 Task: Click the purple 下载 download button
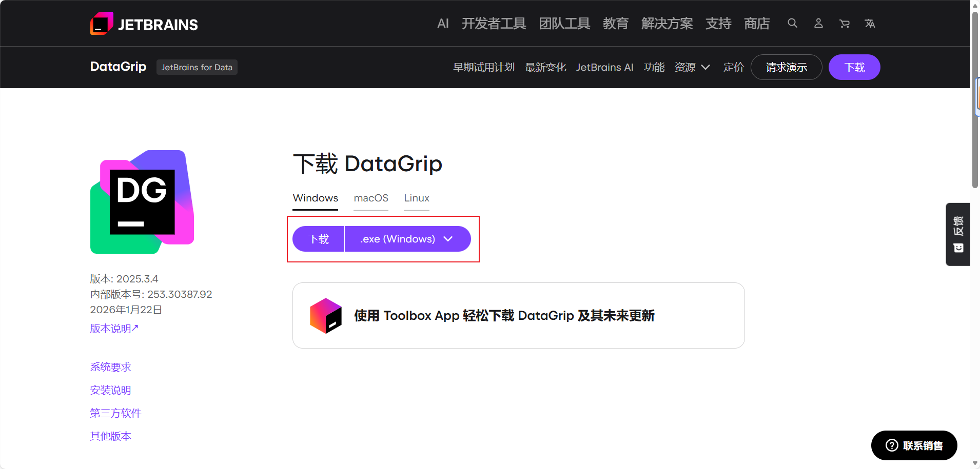[319, 239]
